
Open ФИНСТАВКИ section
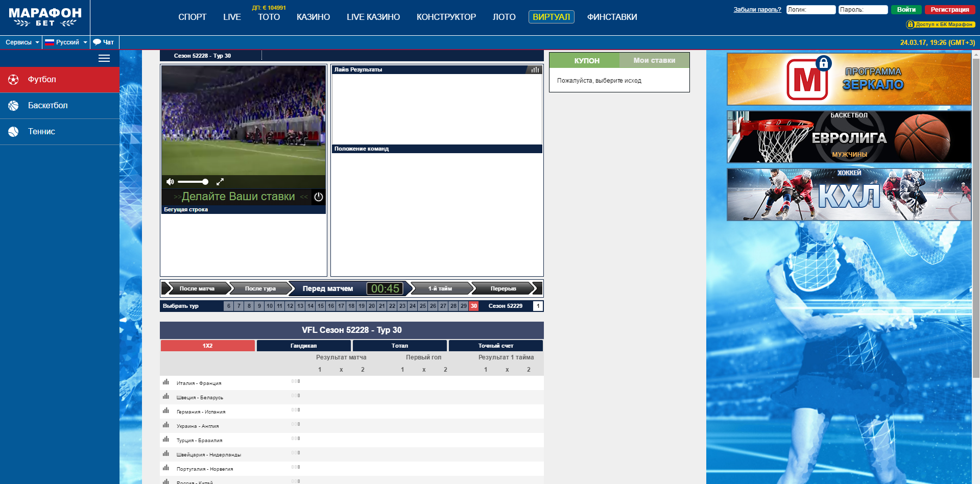tap(612, 17)
